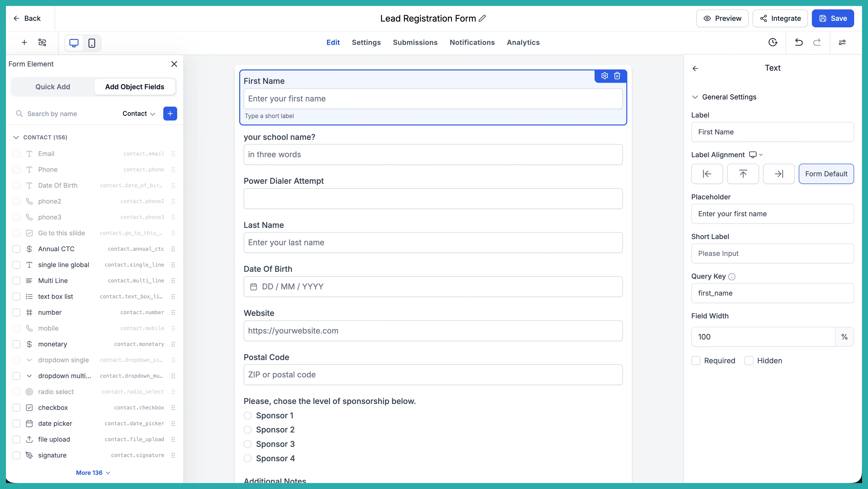
Task: Click the Query Key input first_name
Action: coord(772,293)
